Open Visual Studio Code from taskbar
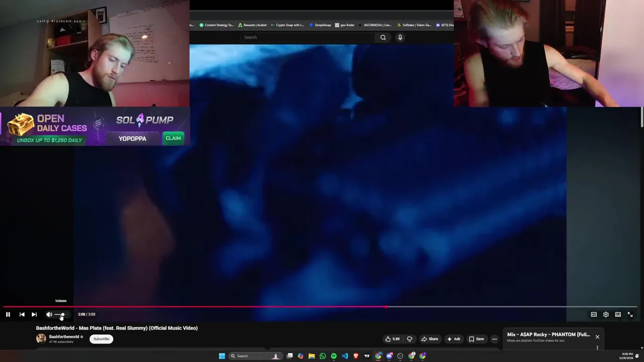The height and width of the screenshot is (362, 644). pyautogui.click(x=345, y=356)
